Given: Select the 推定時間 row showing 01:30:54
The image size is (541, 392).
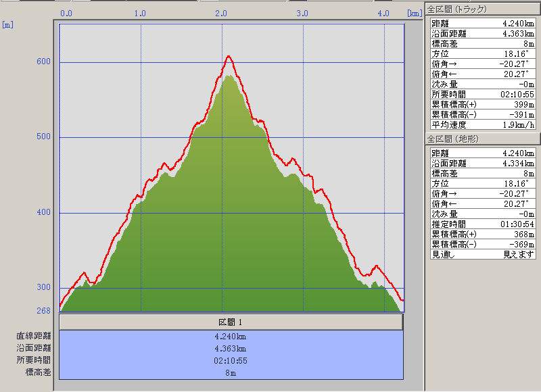Looking at the screenshot, I should pos(483,224).
